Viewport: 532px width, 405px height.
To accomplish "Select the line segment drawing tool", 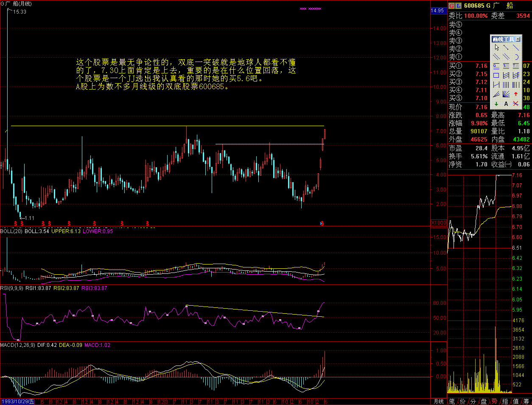I will 506,47.
